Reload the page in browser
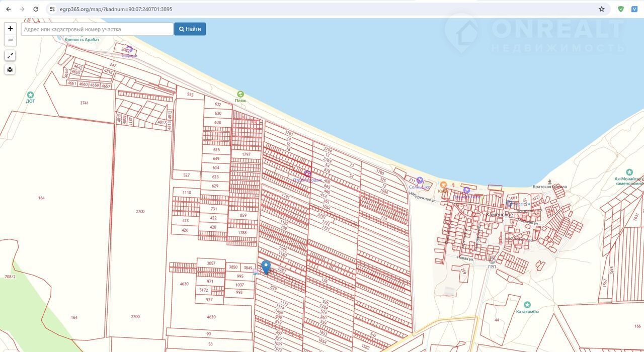Image resolution: width=644 pixels, height=352 pixels. (x=36, y=9)
